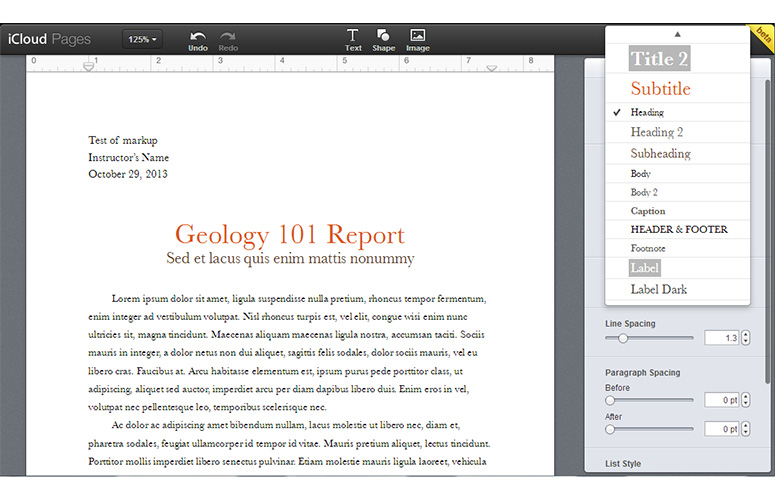Apply the Label style

point(678,268)
